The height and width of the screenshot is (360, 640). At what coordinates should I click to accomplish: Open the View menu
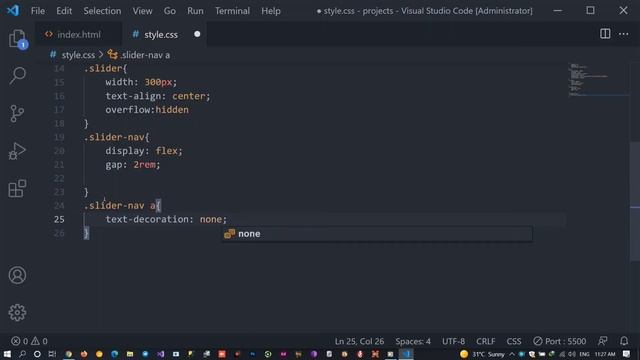142,11
